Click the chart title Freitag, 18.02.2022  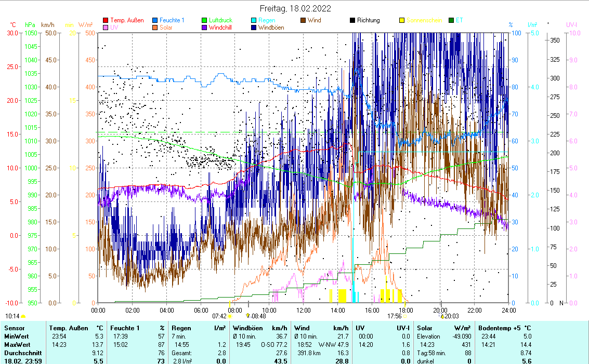pyautogui.click(x=295, y=9)
